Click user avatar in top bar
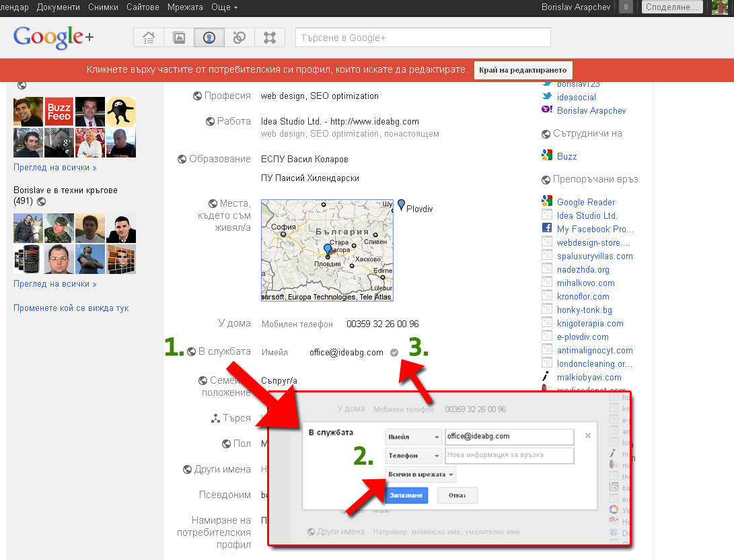This screenshot has height=560, width=734. click(720, 7)
